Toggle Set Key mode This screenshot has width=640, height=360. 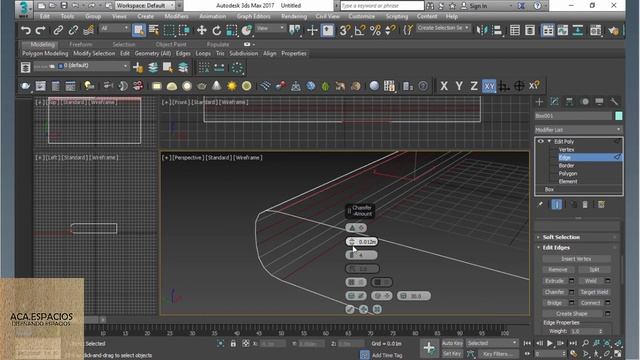pos(452,354)
